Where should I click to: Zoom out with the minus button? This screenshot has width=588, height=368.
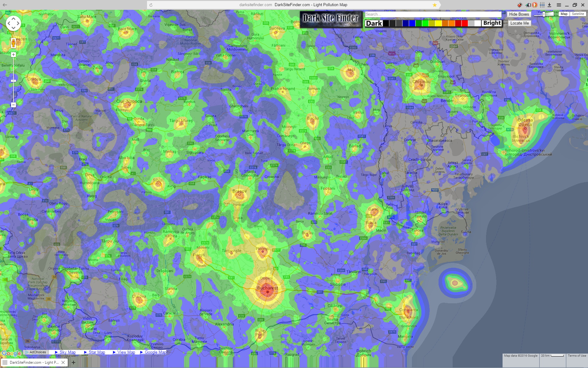13,105
